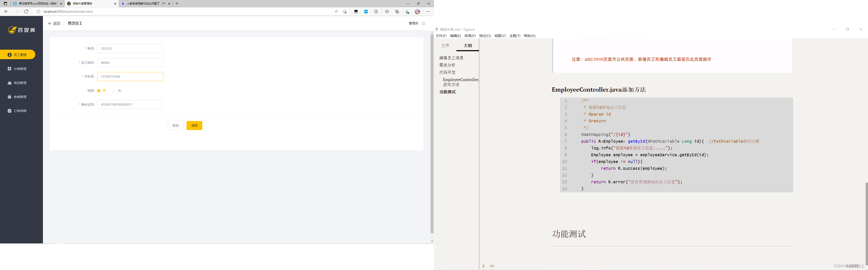Open Typora 主题(T) menu

point(515,36)
